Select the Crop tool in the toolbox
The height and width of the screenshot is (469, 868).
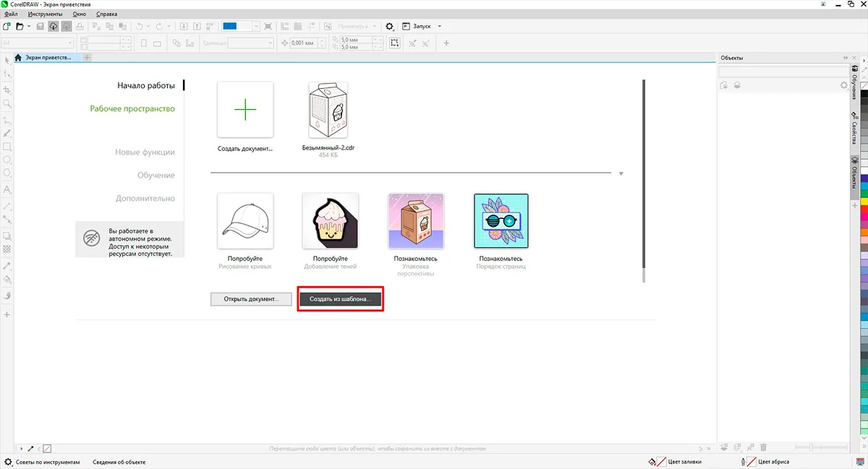[7, 90]
